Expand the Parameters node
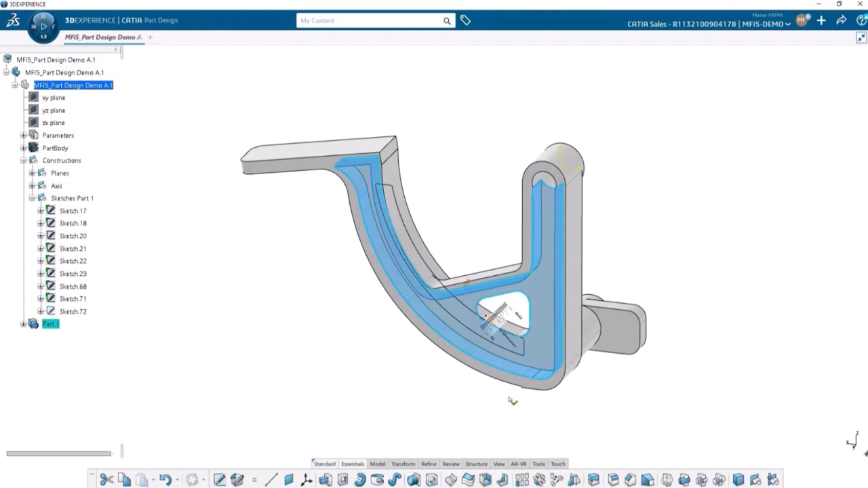The image size is (868, 488). coord(23,135)
